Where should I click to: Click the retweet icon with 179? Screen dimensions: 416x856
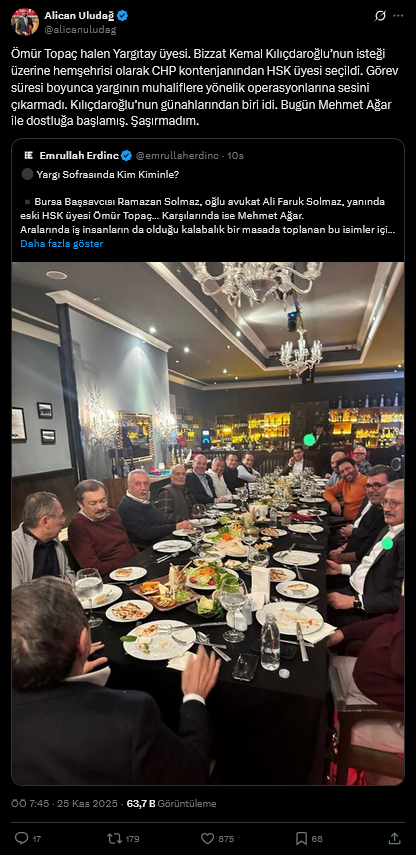(114, 838)
